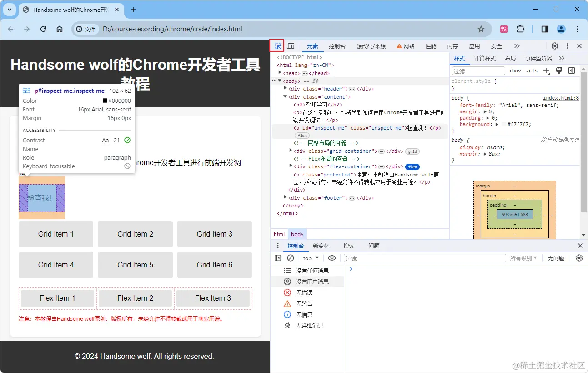Collapse the body element node
Image resolution: width=588 pixels, height=373 pixels.
(x=280, y=81)
